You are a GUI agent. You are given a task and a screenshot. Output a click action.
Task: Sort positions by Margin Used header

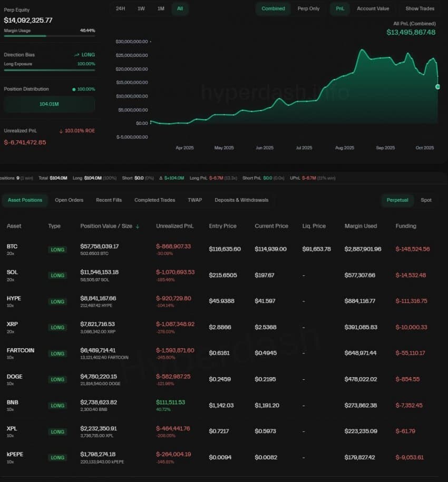(361, 226)
